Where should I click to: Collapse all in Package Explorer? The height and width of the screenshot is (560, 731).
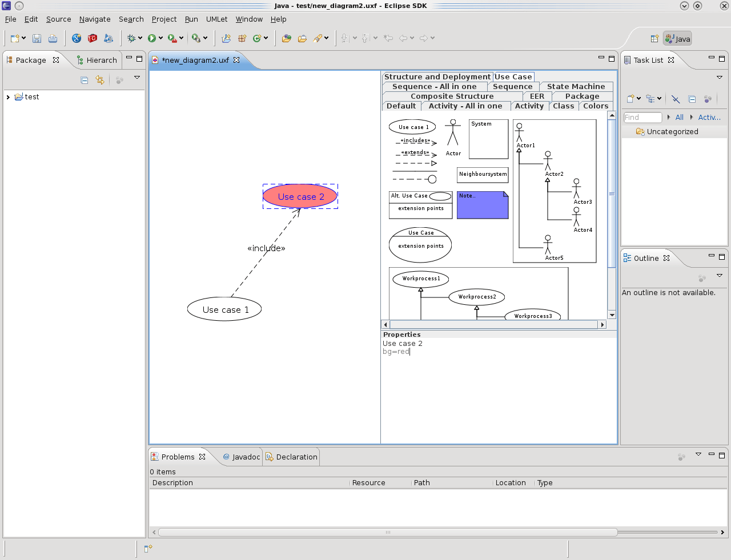click(85, 80)
